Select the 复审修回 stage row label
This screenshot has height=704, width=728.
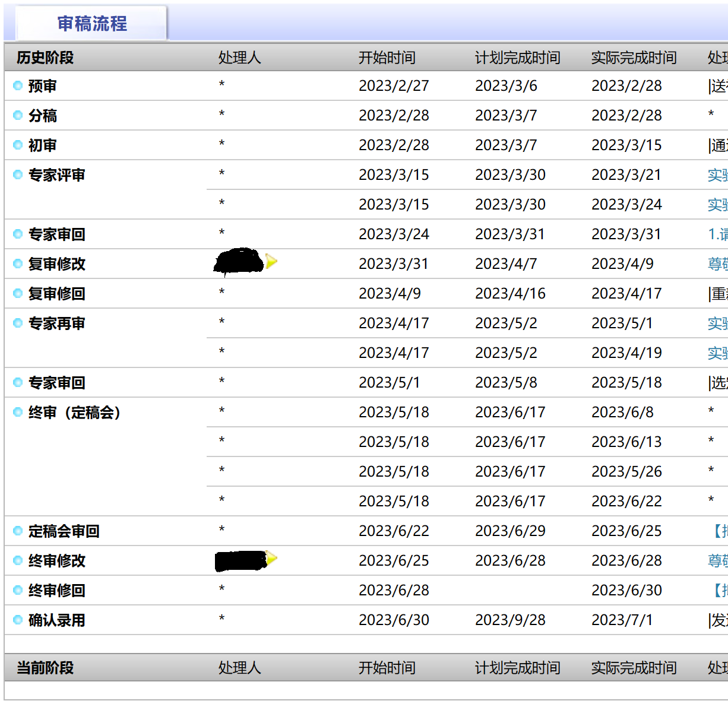pos(57,294)
